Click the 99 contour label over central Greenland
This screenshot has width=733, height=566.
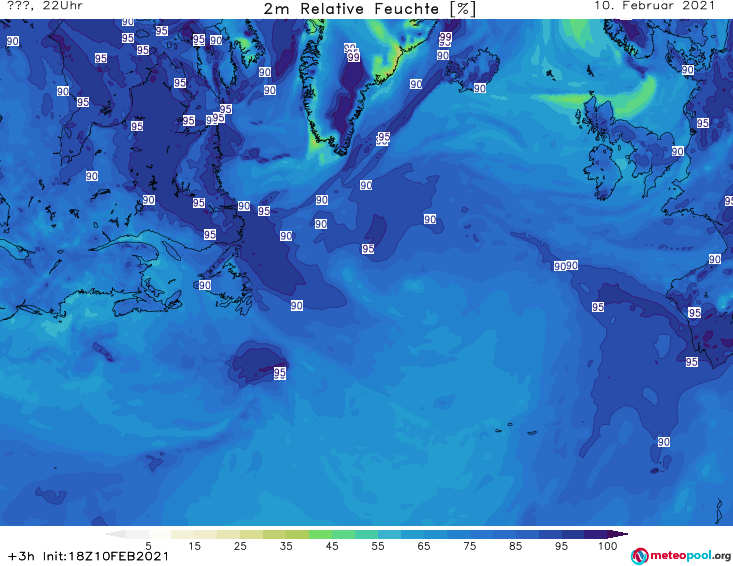pyautogui.click(x=353, y=57)
